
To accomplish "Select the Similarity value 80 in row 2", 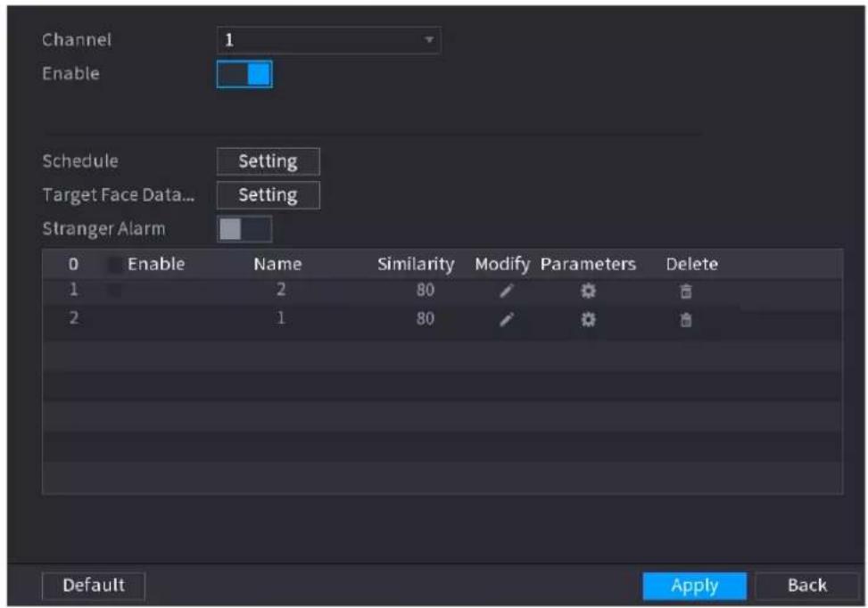I will tap(426, 318).
